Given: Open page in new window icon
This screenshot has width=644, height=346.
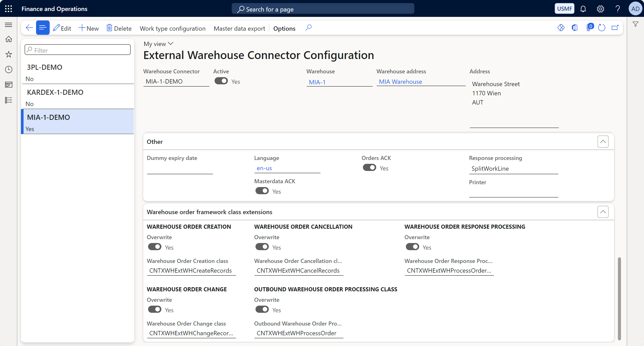Looking at the screenshot, I should [615, 28].
